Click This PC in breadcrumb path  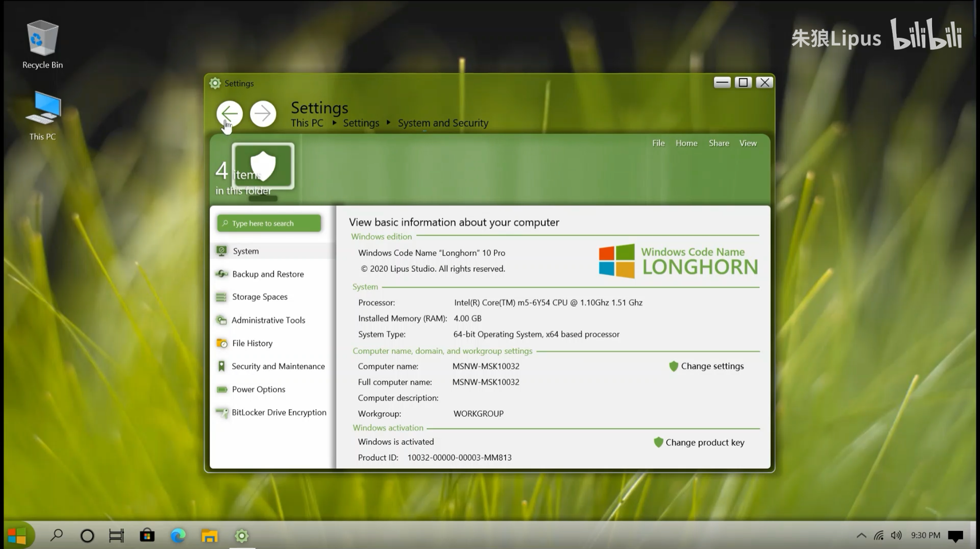click(x=307, y=123)
